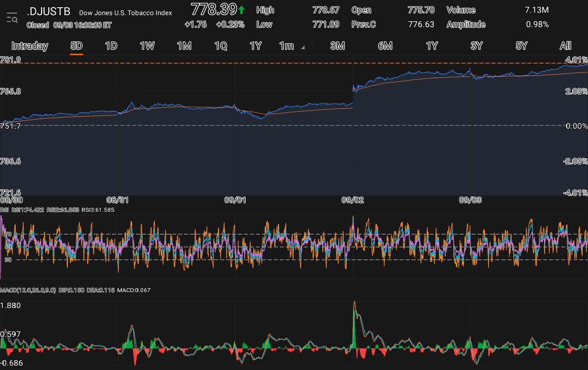Click the RSI2:66.853 reading
Viewport: 588px width, 370px height.
(x=63, y=210)
